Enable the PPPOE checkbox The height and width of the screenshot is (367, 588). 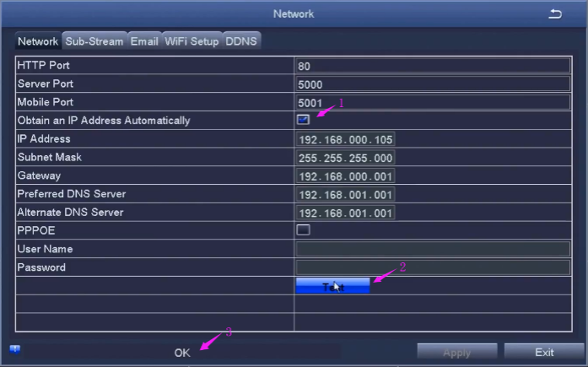point(303,229)
